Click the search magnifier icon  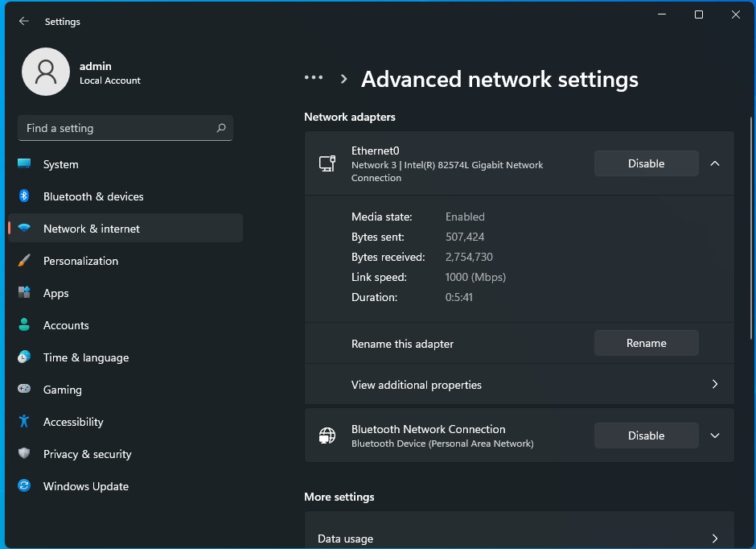221,128
